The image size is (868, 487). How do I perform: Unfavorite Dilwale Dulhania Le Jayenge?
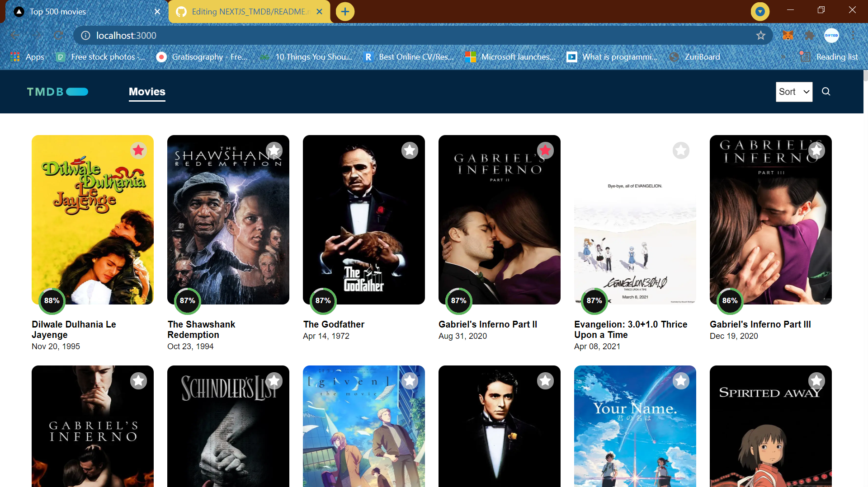tap(138, 150)
